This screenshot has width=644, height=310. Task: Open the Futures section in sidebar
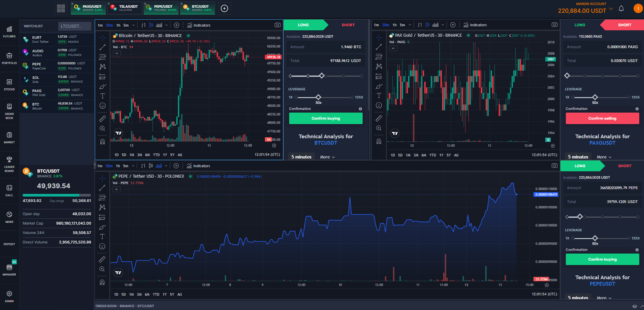point(9,32)
